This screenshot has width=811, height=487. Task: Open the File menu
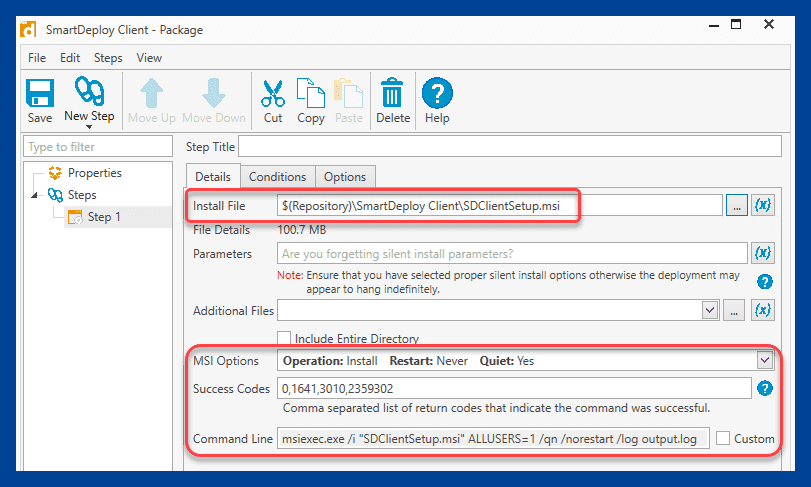pyautogui.click(x=37, y=58)
